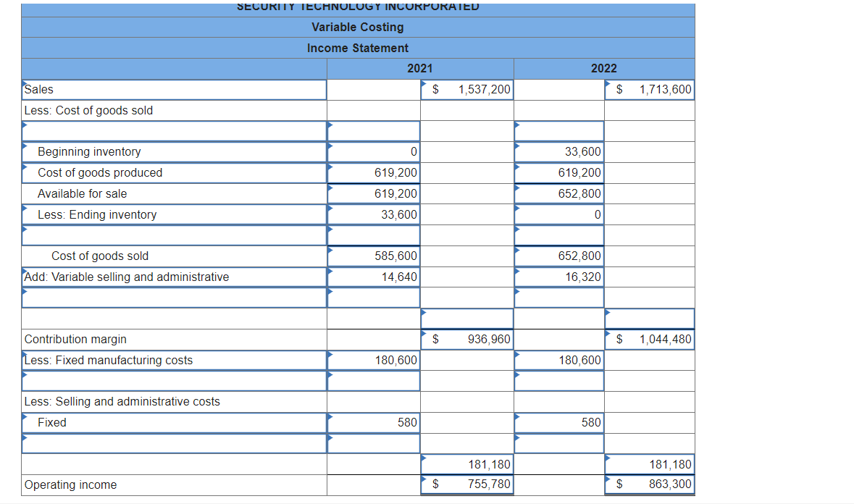Image resolution: width=854 pixels, height=504 pixels.
Task: Open the Less: Fixed manufacturing costs dropdown
Action: click(x=175, y=361)
